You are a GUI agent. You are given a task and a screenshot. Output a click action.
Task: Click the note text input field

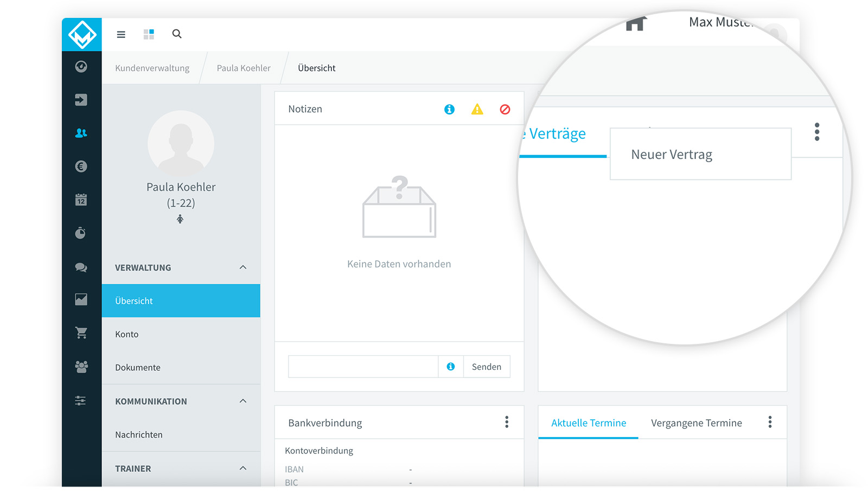(363, 367)
